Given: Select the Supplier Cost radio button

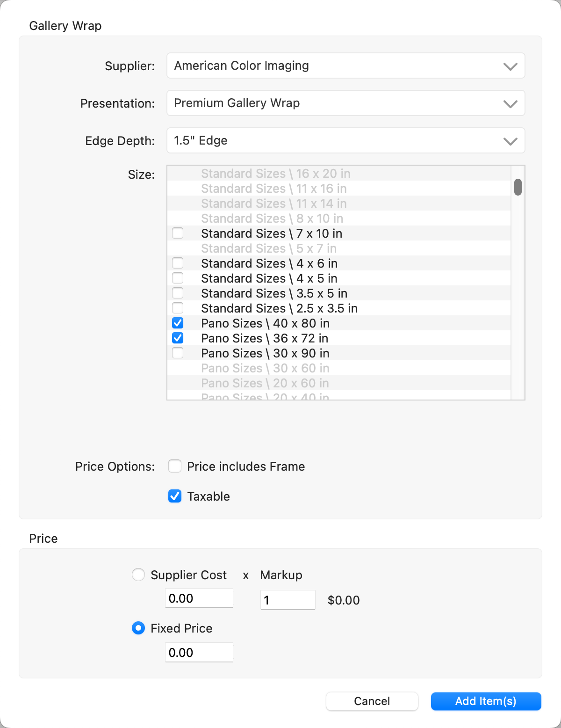Looking at the screenshot, I should [138, 575].
